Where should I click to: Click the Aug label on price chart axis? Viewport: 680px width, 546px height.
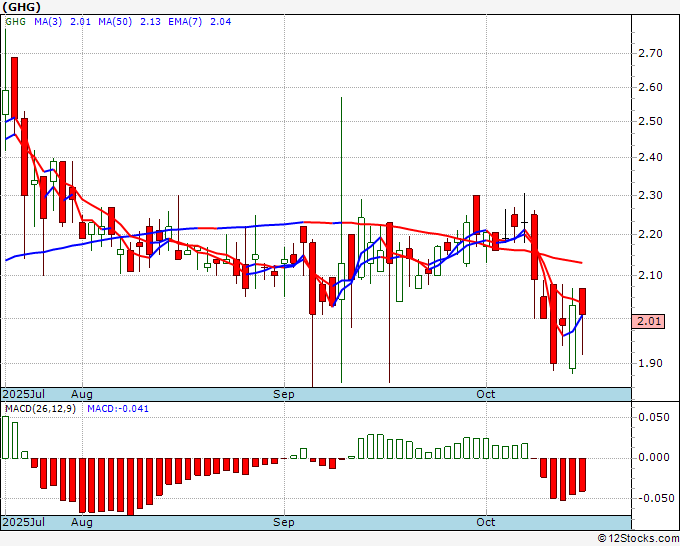pyautogui.click(x=82, y=394)
